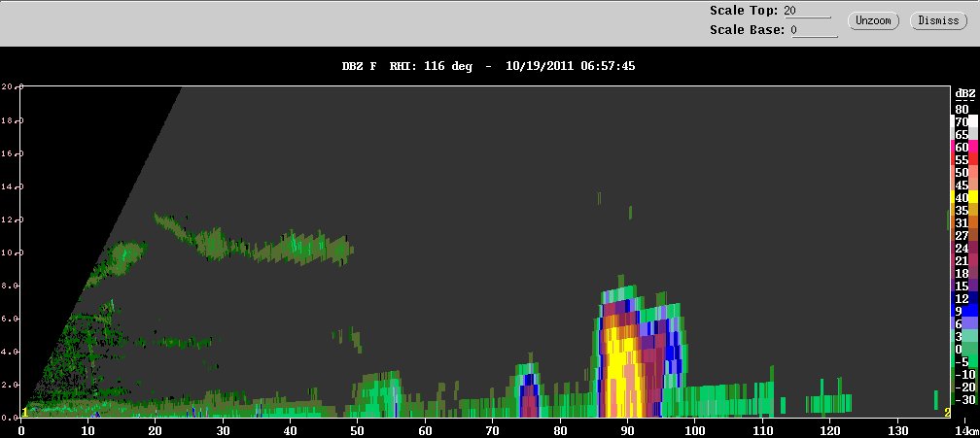Click yellow marker 2 at plot end
The image size is (980, 438).
pos(947,413)
